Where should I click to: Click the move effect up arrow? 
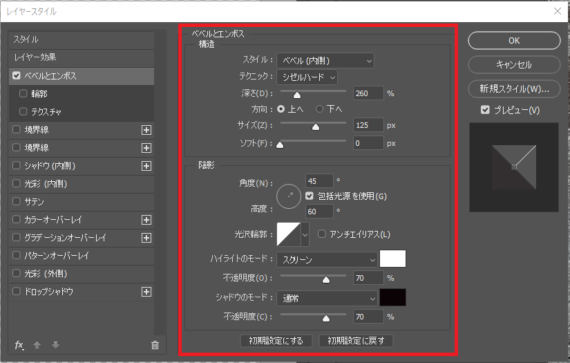pyautogui.click(x=37, y=345)
